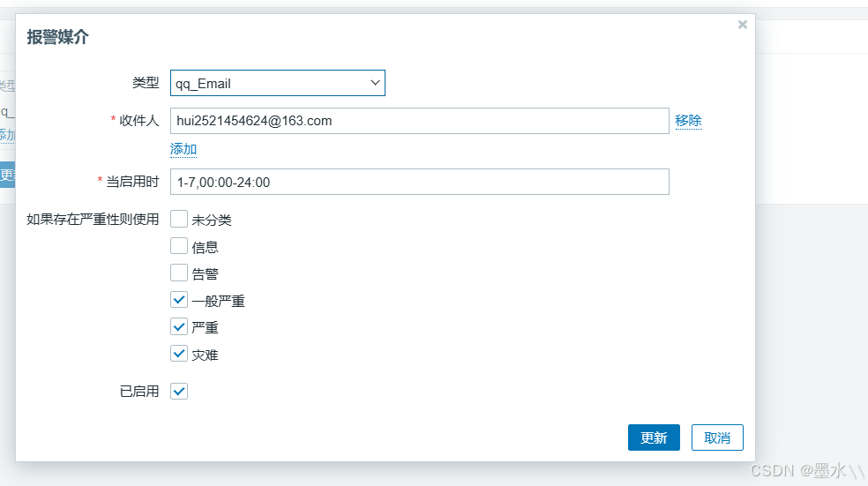The height and width of the screenshot is (486, 868).
Task: Save changes with the 更新 button in the dialog
Action: (x=654, y=437)
